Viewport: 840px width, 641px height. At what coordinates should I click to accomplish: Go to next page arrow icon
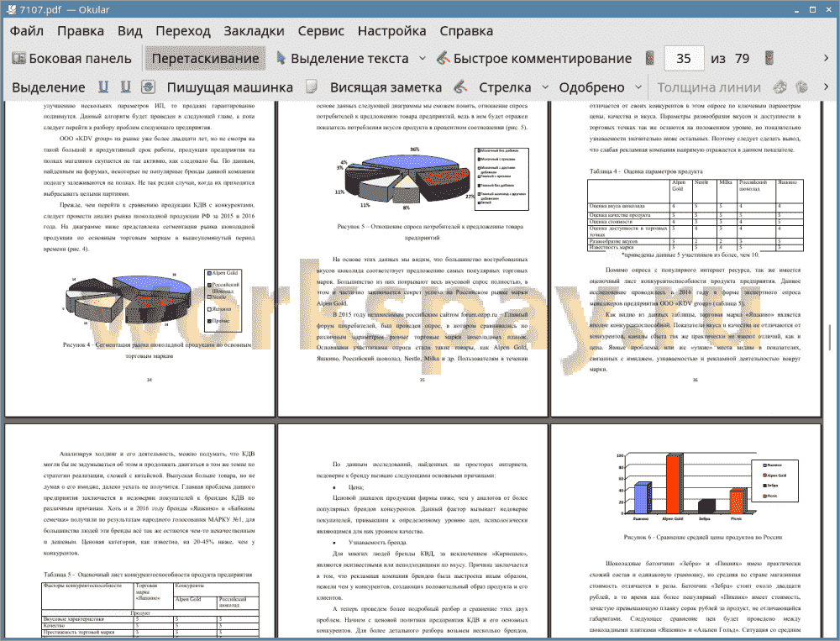pos(769,58)
